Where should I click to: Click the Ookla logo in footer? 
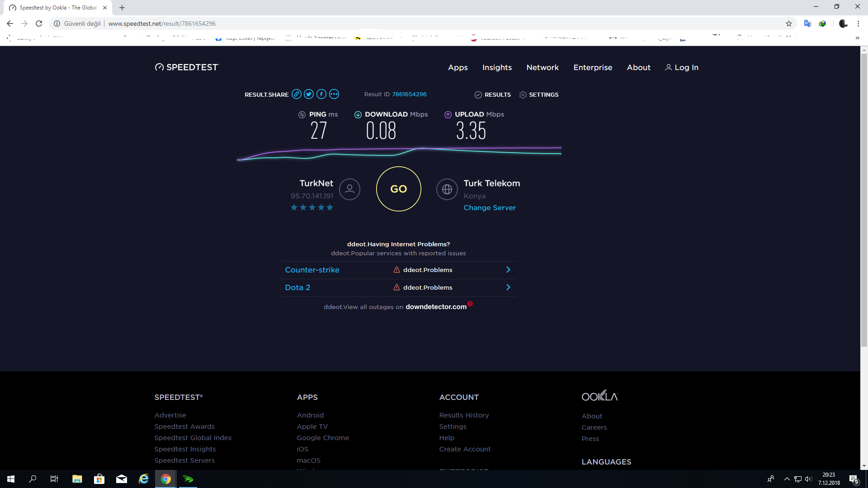tap(599, 396)
